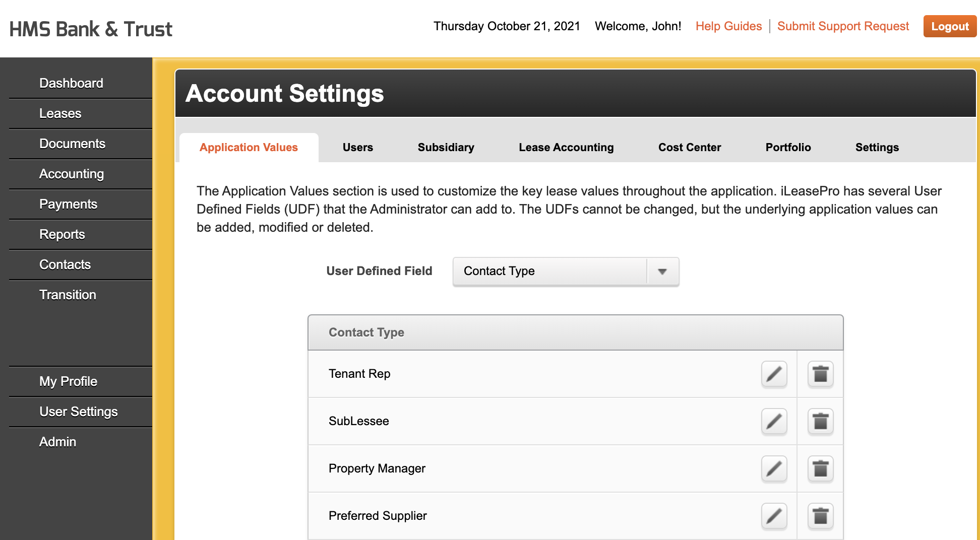Open the Lease Accounting tab
The width and height of the screenshot is (980, 540).
[x=566, y=148]
